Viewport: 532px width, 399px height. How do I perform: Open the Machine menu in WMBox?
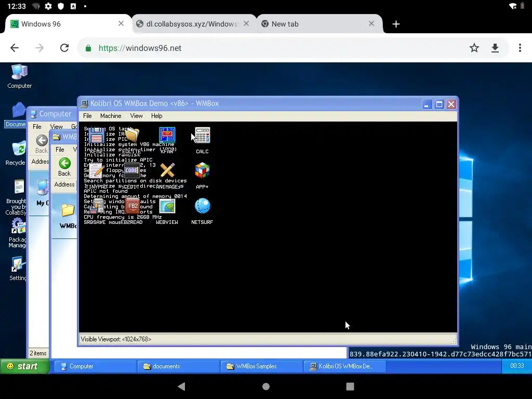click(111, 116)
